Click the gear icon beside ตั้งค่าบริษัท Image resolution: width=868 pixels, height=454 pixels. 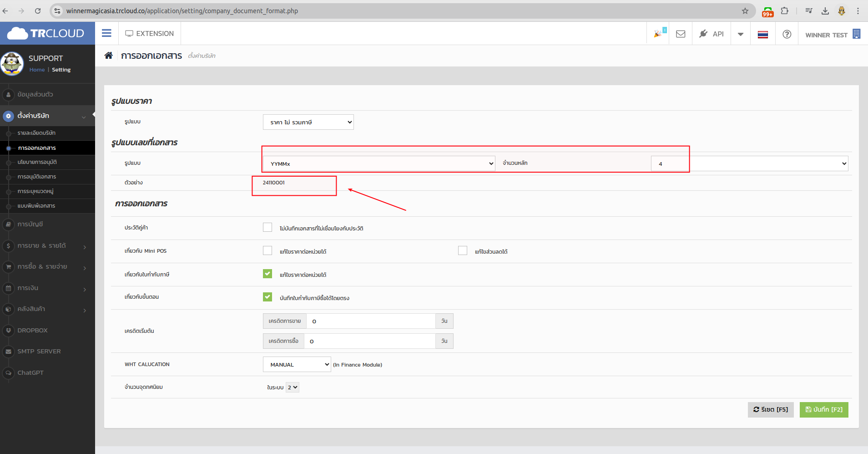8,116
